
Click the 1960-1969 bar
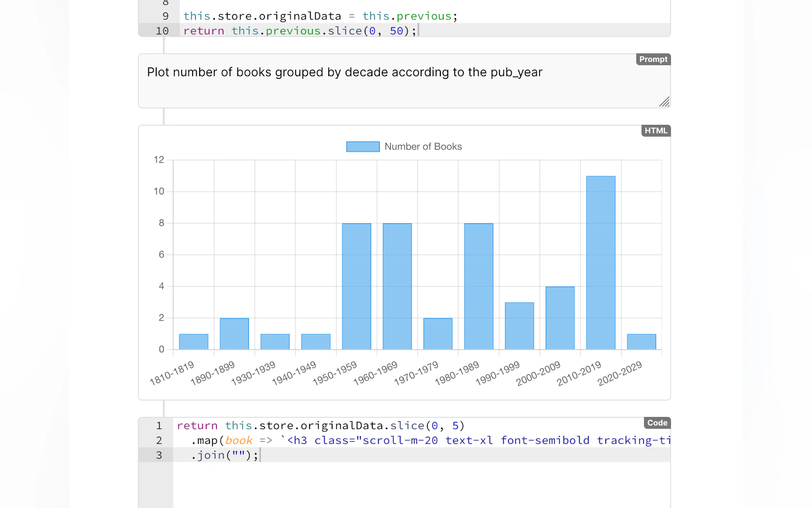coord(397,286)
